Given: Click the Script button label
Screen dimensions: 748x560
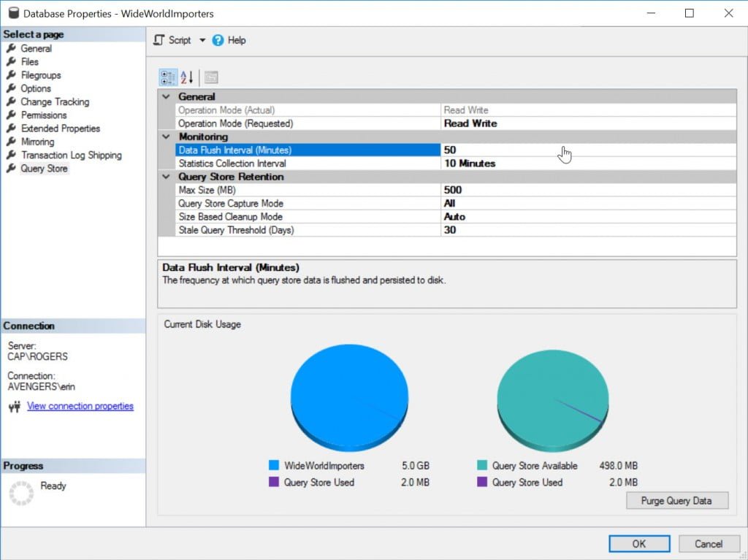Looking at the screenshot, I should pyautogui.click(x=180, y=40).
